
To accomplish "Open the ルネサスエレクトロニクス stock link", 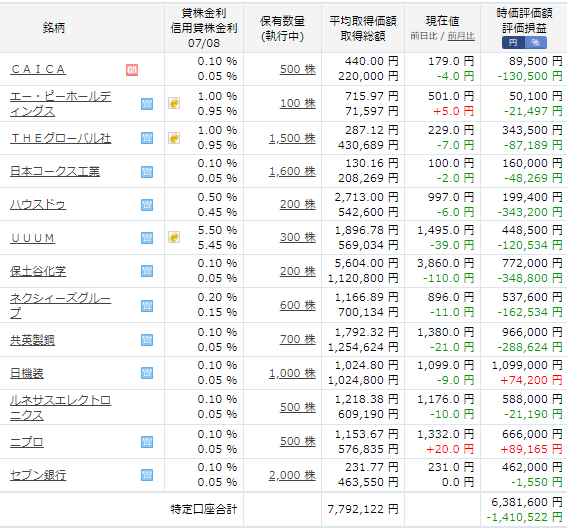I will click(x=60, y=408).
